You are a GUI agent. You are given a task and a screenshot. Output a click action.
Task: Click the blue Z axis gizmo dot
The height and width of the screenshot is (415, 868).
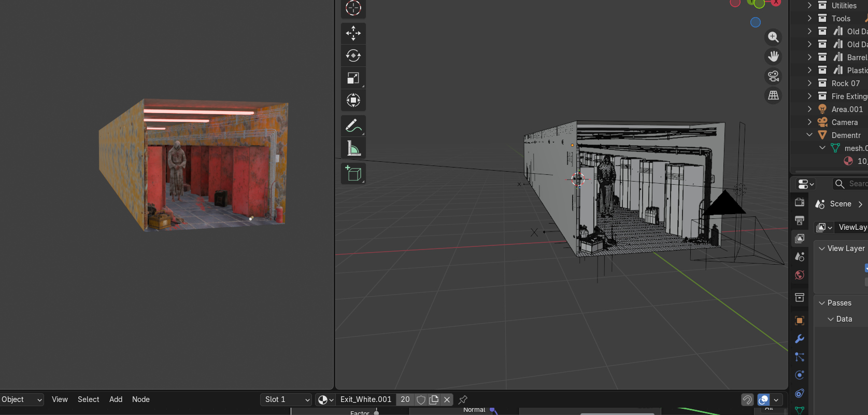click(x=756, y=22)
